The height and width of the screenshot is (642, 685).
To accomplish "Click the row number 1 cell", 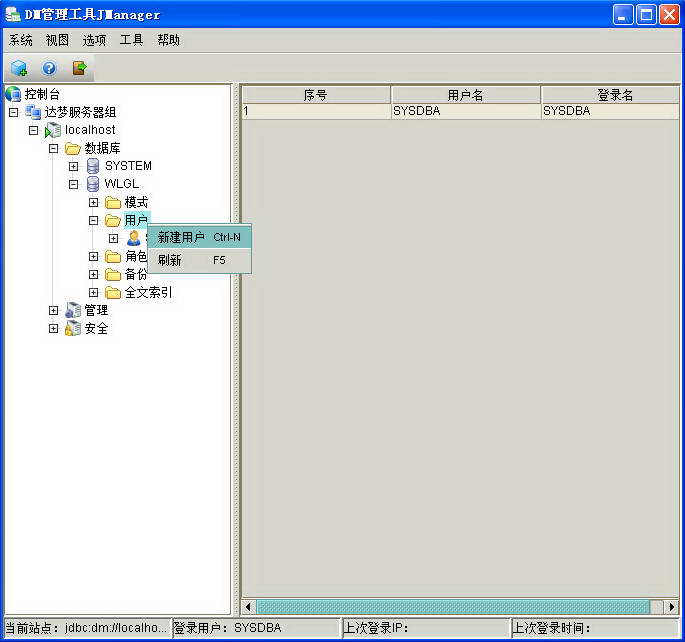I will point(316,111).
